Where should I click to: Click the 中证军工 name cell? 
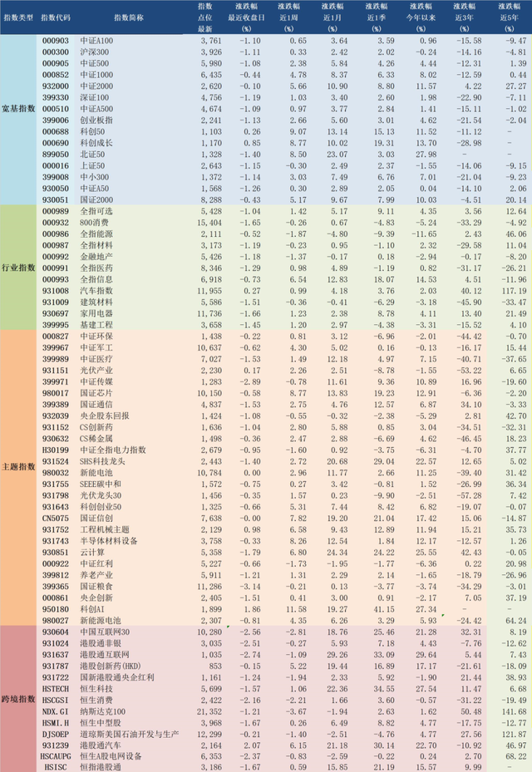pyautogui.click(x=96, y=347)
